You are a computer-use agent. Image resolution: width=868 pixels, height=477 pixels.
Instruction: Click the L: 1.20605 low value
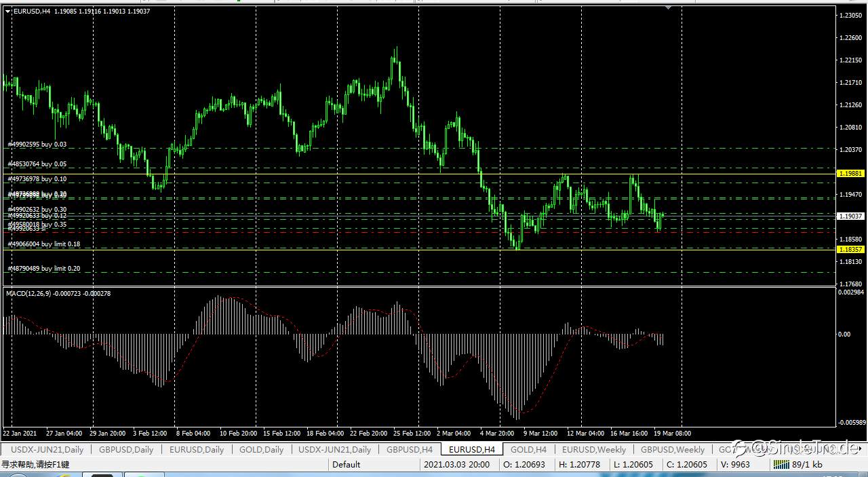tap(635, 465)
